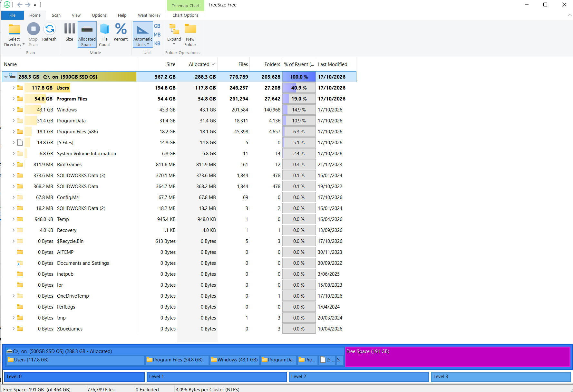
Task: Expand the [5 Files] entry
Action: click(13, 142)
